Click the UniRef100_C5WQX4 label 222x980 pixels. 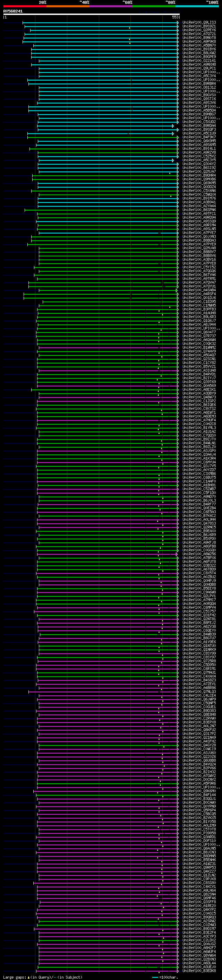click(199, 194)
